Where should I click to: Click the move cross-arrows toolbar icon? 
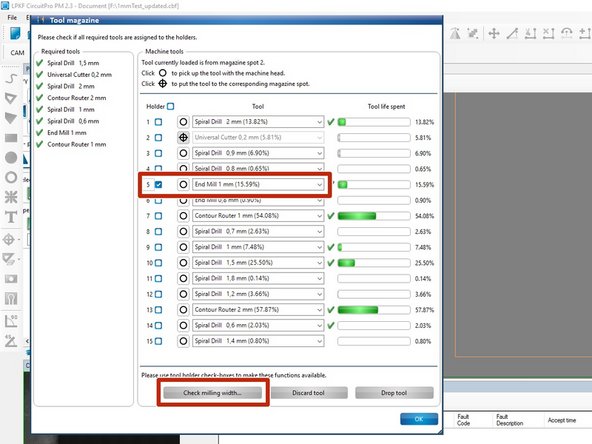(494, 33)
